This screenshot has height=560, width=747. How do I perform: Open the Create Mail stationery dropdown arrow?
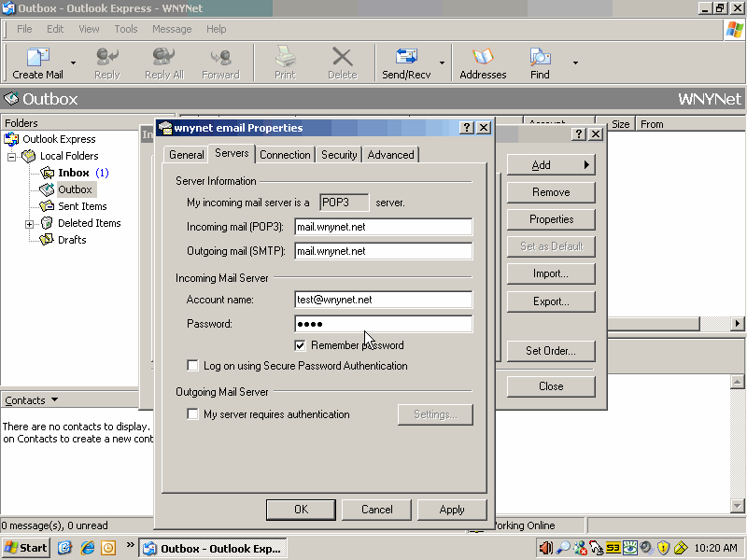click(x=73, y=63)
